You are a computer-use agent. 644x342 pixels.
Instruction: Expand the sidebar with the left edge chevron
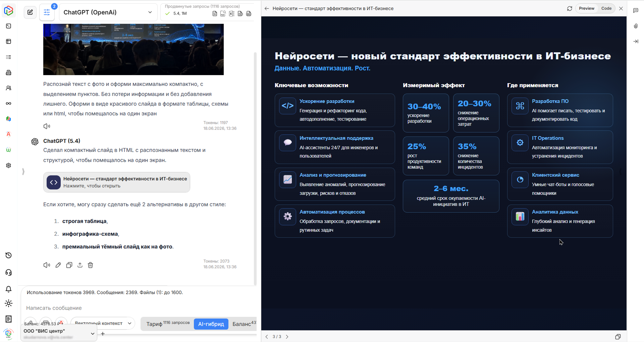23,171
